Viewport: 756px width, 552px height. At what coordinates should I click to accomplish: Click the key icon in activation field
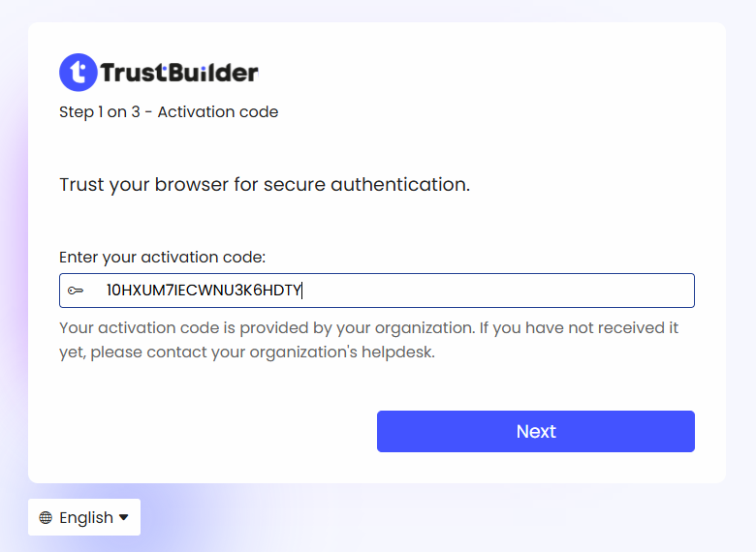pos(76,291)
